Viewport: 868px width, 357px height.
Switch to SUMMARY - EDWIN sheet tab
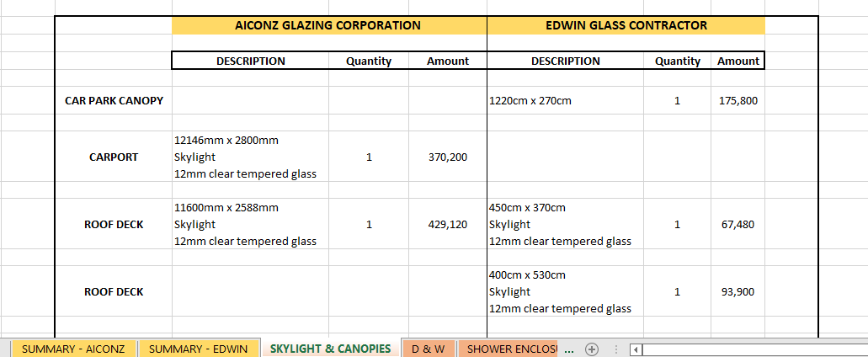[199, 349]
